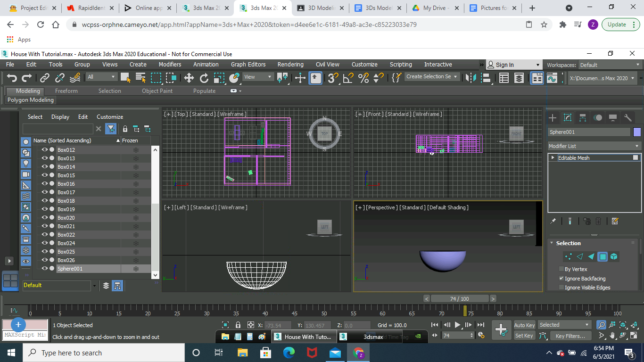The height and width of the screenshot is (362, 644).
Task: Enable the By Vertex checkbox
Action: (561, 269)
